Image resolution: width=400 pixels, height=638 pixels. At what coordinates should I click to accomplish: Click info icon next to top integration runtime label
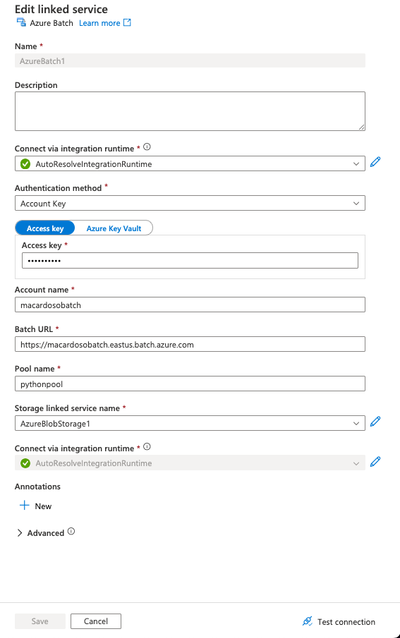[147, 147]
